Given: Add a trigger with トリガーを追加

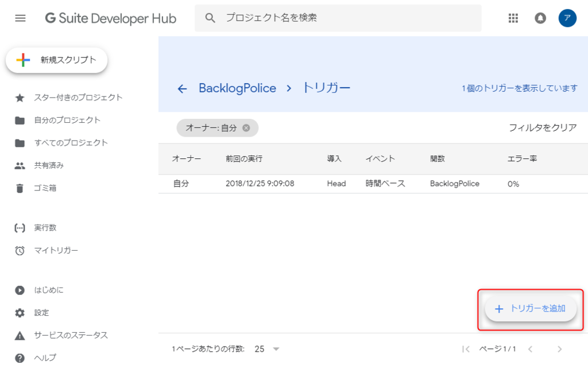Looking at the screenshot, I should (531, 309).
